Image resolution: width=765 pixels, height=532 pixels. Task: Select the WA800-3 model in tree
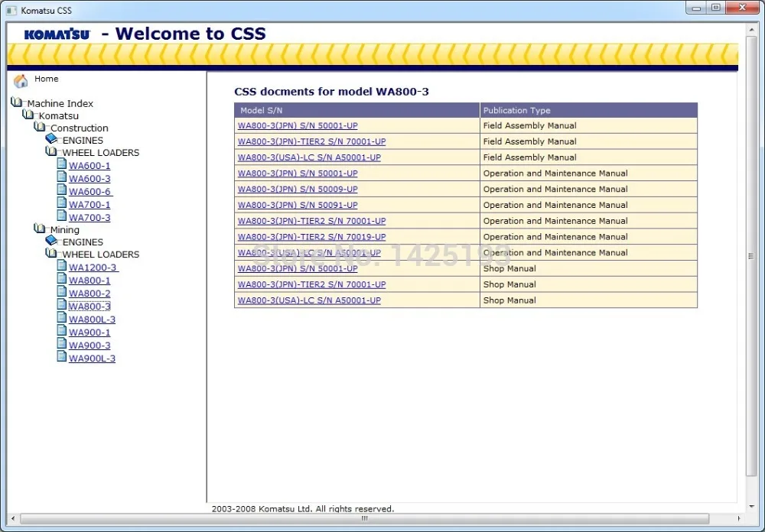click(90, 307)
